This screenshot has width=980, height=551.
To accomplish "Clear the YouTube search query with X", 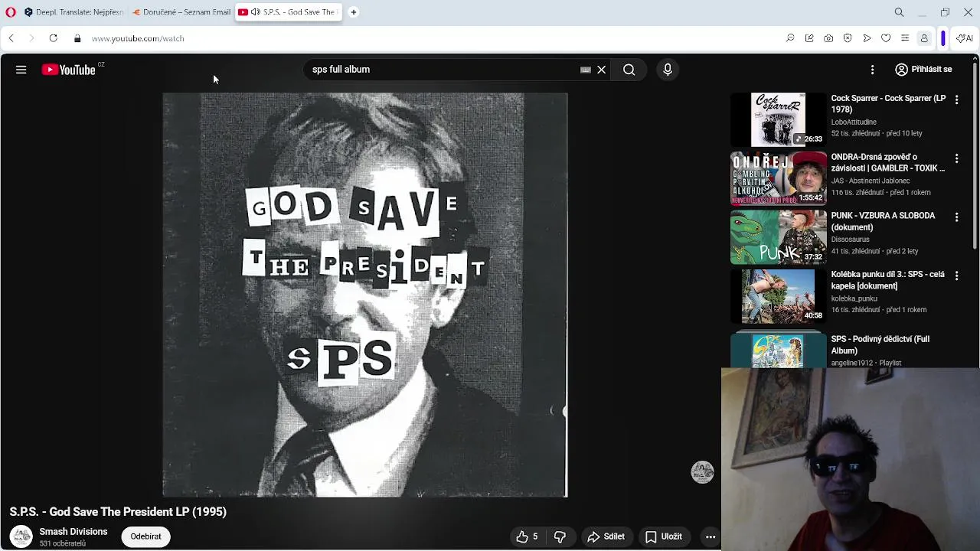I will tap(602, 70).
